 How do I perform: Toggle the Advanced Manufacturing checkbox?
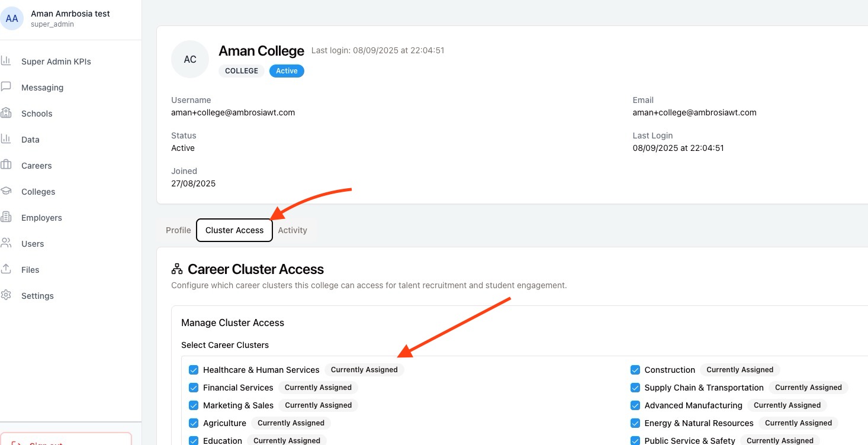pyautogui.click(x=635, y=405)
